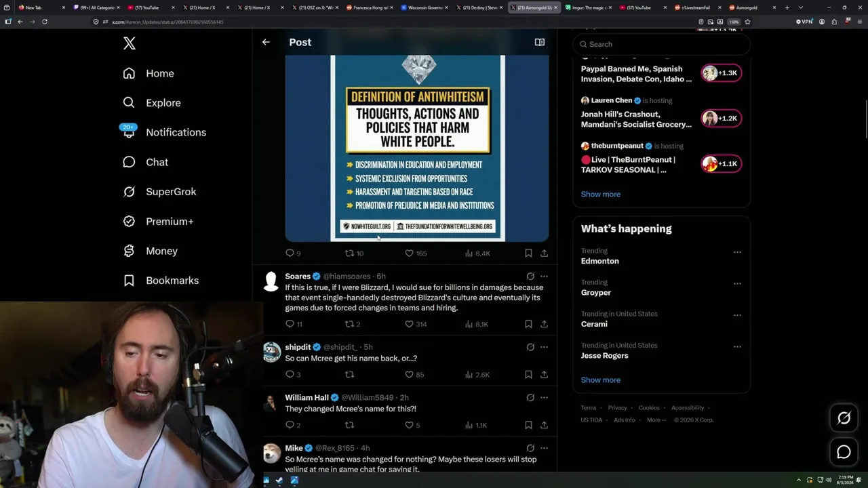This screenshot has height=488, width=868.
Task: Open more options on William Hall's comment
Action: [x=544, y=398]
